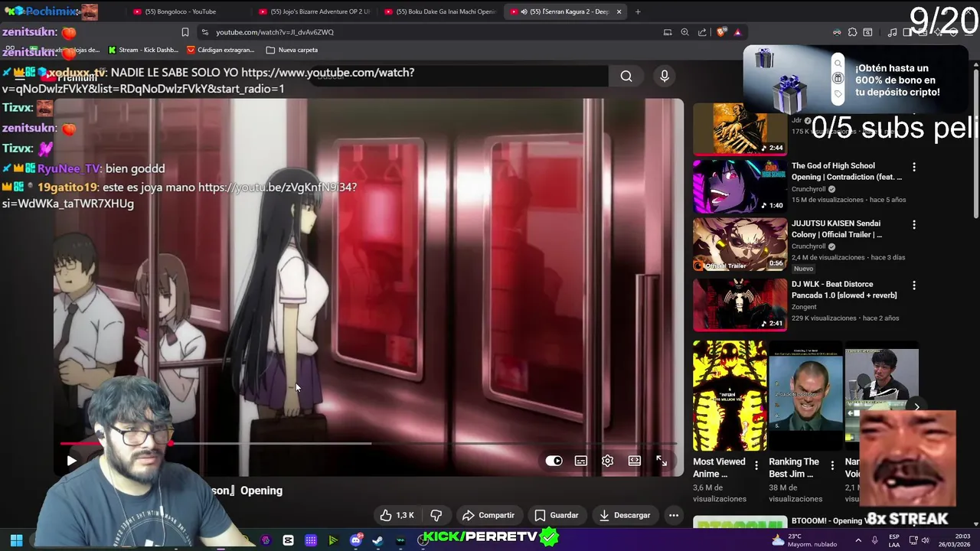Show hidden system tray icons
This screenshot has height=551, width=980.
coord(857,540)
